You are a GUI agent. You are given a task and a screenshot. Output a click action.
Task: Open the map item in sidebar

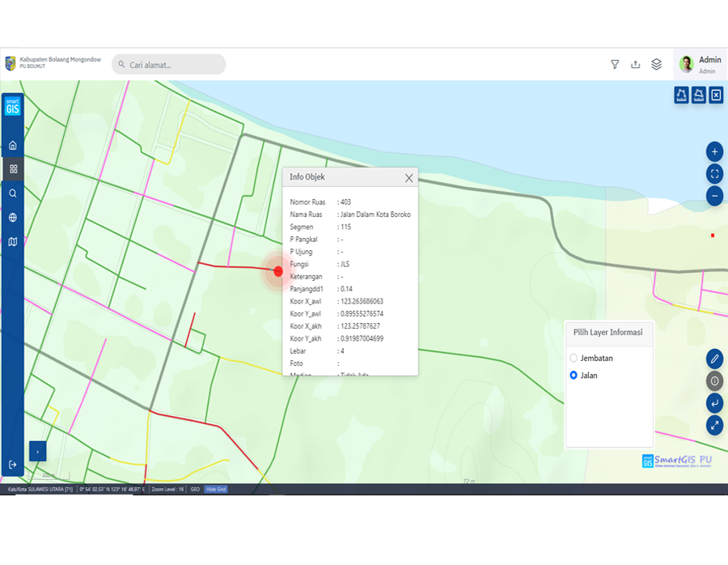click(13, 241)
